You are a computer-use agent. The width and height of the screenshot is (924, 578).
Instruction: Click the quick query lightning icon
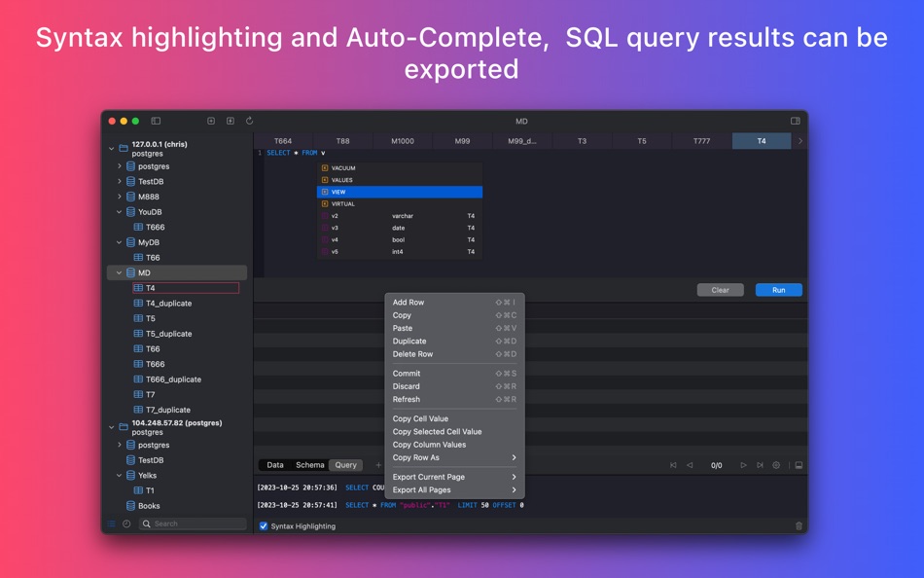click(x=231, y=121)
